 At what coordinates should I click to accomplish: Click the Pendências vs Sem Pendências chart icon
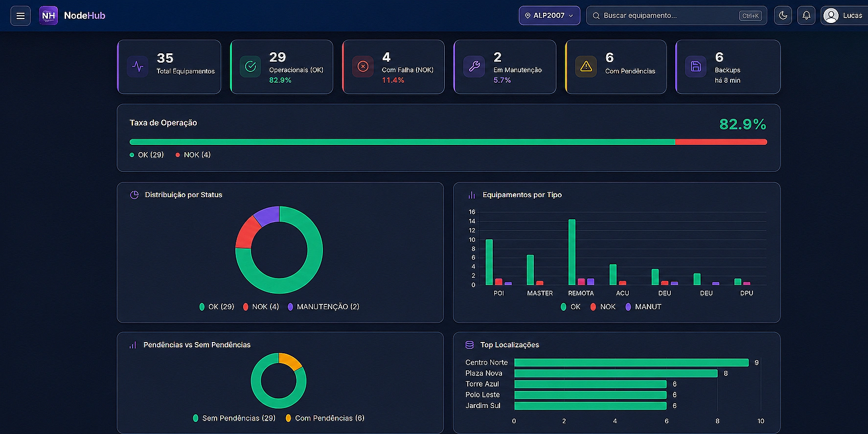point(133,345)
